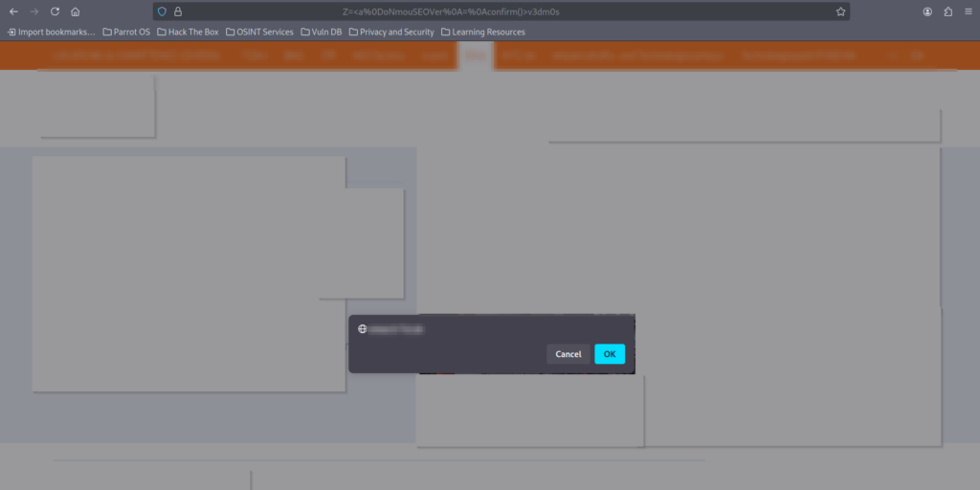Click the globe icon in the dialog

pos(363,329)
